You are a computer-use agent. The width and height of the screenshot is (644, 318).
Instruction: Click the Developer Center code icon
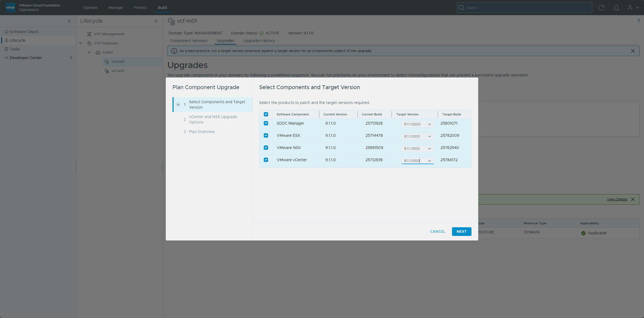coord(6,58)
